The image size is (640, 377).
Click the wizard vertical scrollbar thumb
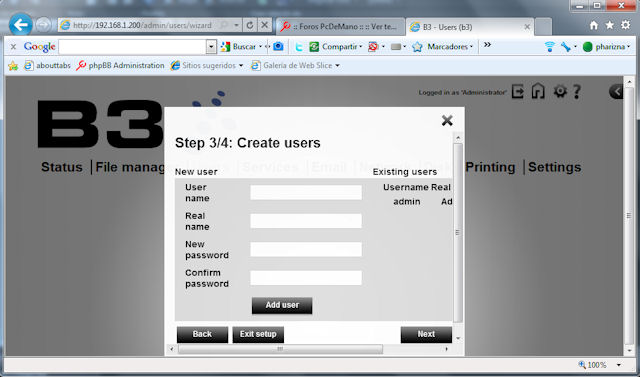pos(458,233)
